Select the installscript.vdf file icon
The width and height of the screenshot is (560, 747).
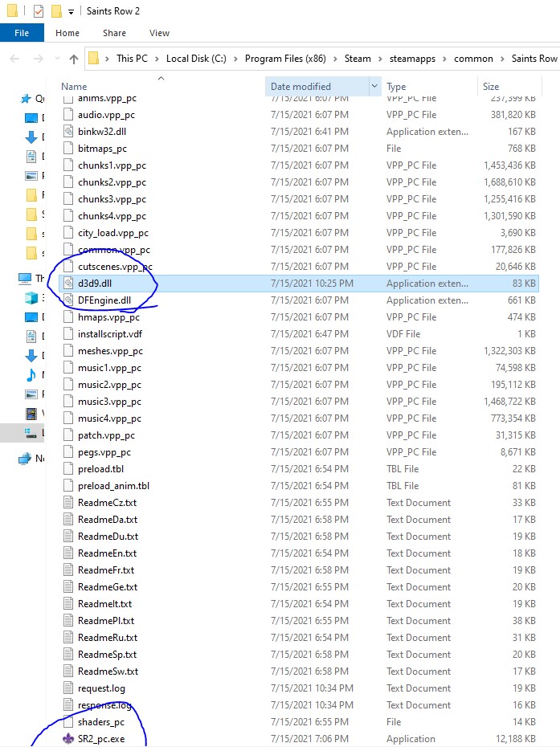click(x=68, y=334)
